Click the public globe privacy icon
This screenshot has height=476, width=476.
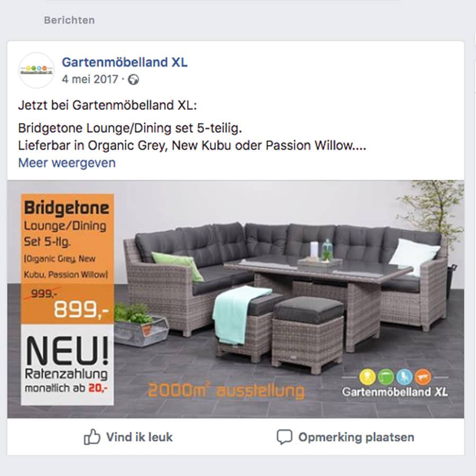(x=133, y=80)
